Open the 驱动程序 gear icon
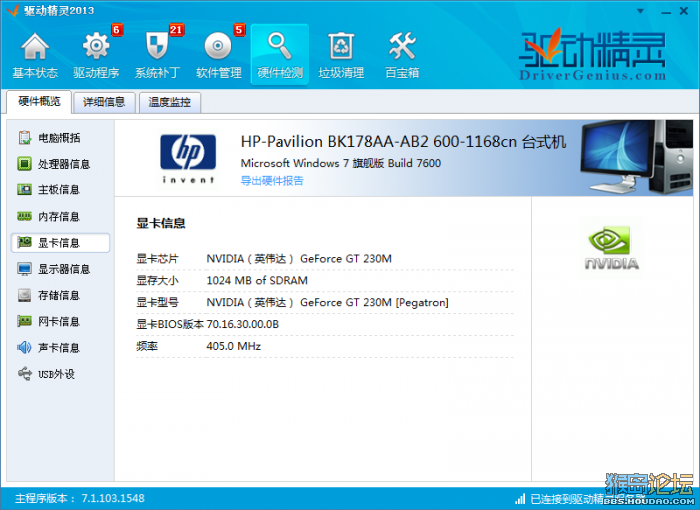 point(96,46)
